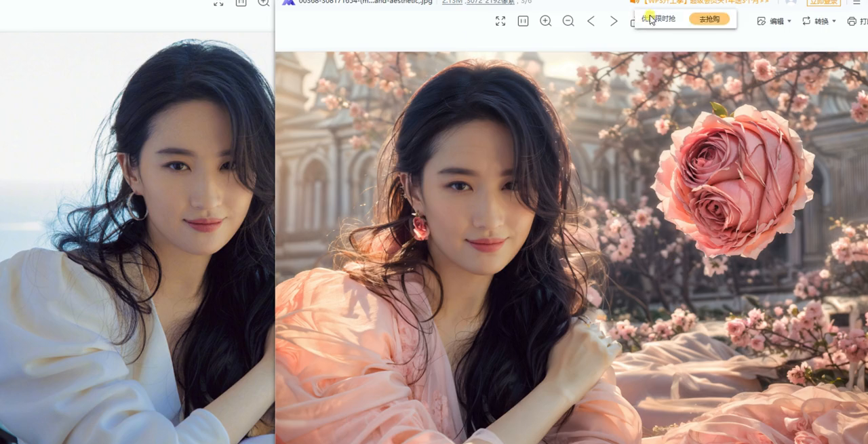Image resolution: width=868 pixels, height=444 pixels.
Task: Open the 转换 convert dropdown
Action: (818, 21)
